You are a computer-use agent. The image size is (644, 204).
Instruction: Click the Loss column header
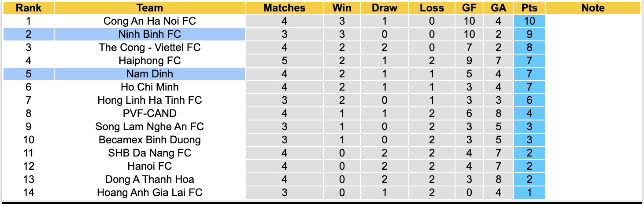(x=431, y=8)
